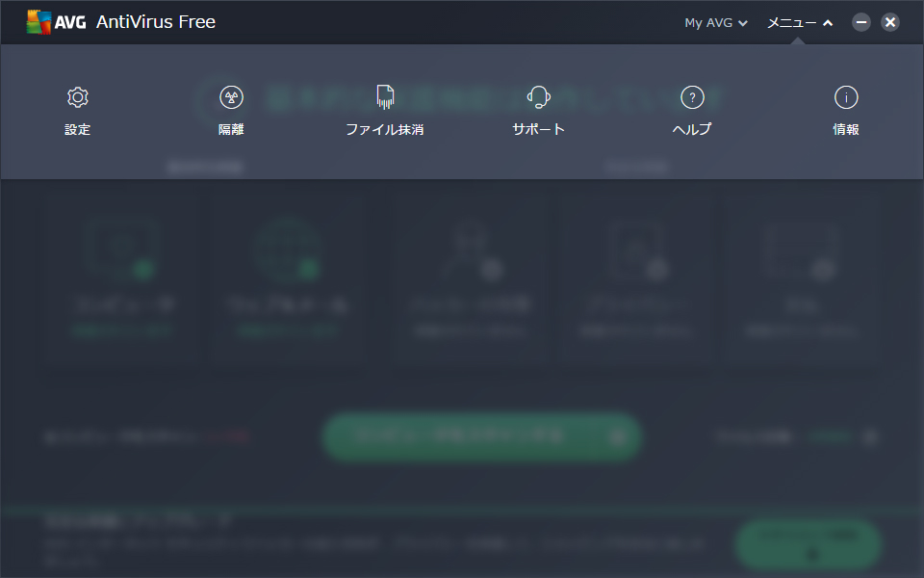The height and width of the screenshot is (578, 924).
Task: Close the AVG AntiVirus Free window
Action: tap(889, 22)
